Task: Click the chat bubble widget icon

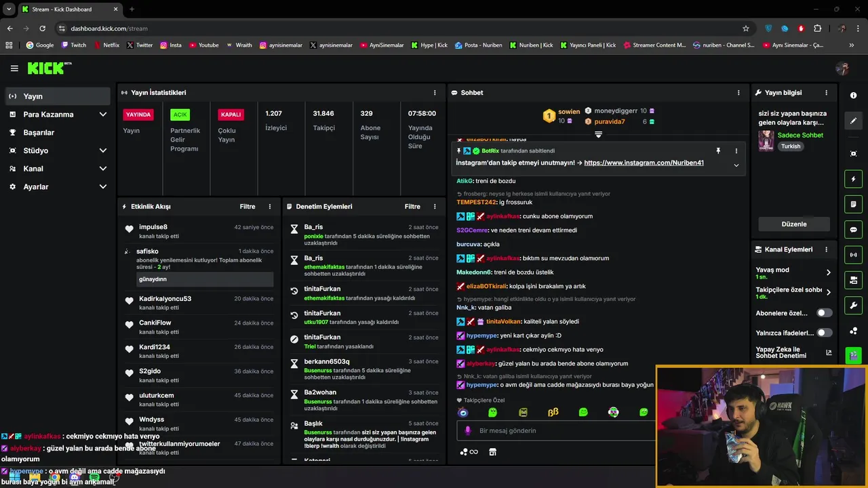Action: click(x=853, y=230)
